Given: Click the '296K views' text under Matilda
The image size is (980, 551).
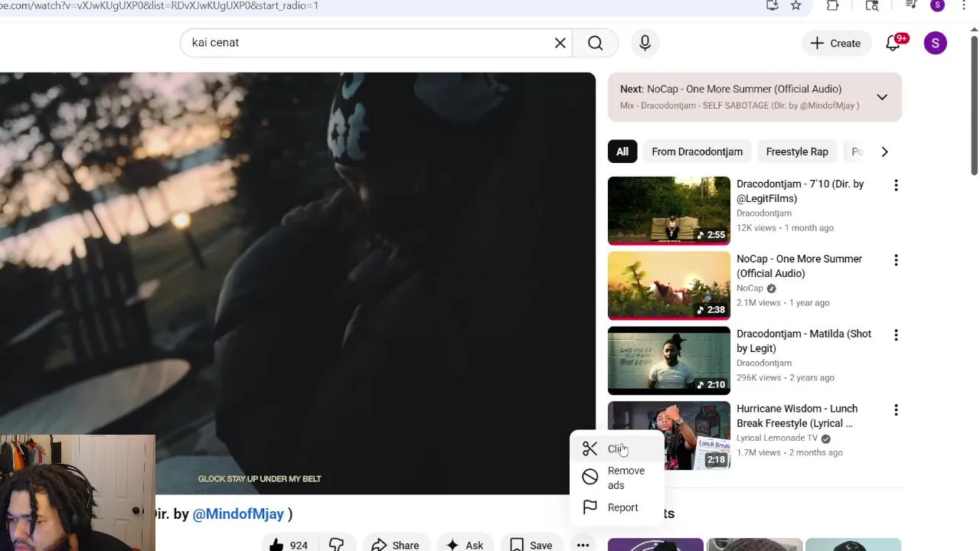Looking at the screenshot, I should point(759,378).
